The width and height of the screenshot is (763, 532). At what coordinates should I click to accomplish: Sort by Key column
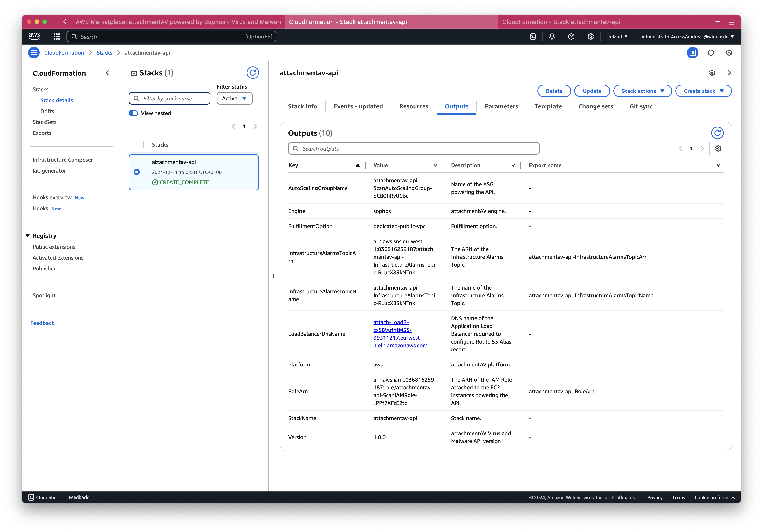(x=358, y=165)
